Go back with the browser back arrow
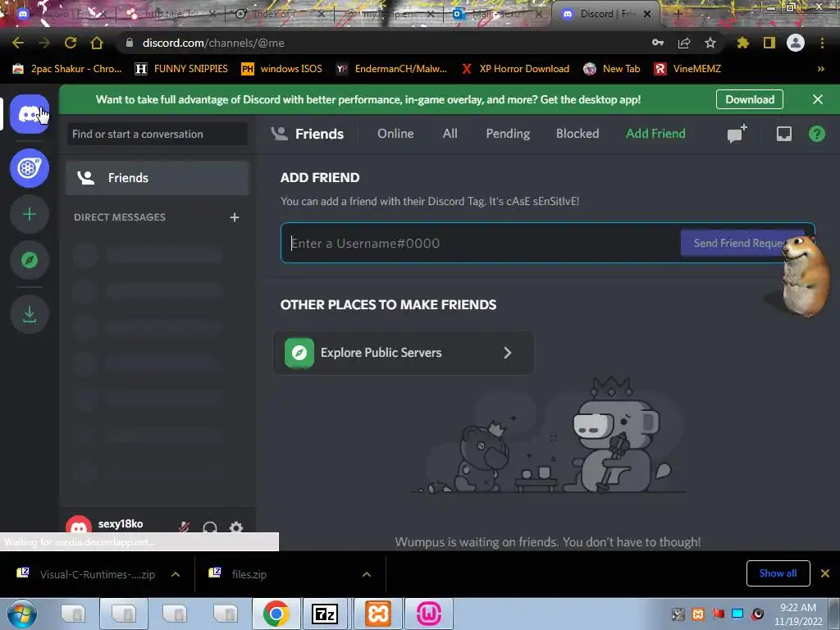 (18, 43)
